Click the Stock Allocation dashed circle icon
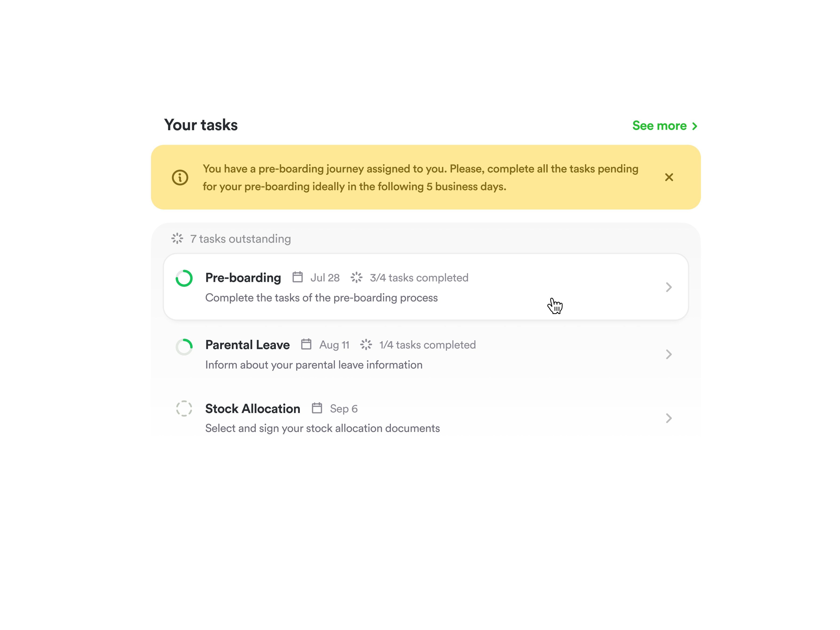 pos(184,409)
